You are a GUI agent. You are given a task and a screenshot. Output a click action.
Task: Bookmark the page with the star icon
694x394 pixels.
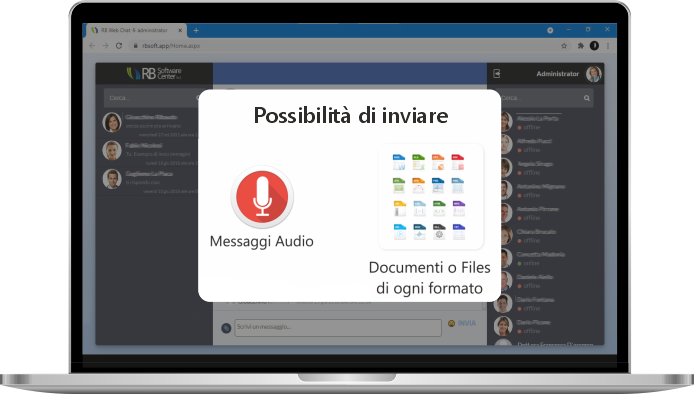pyautogui.click(x=564, y=46)
